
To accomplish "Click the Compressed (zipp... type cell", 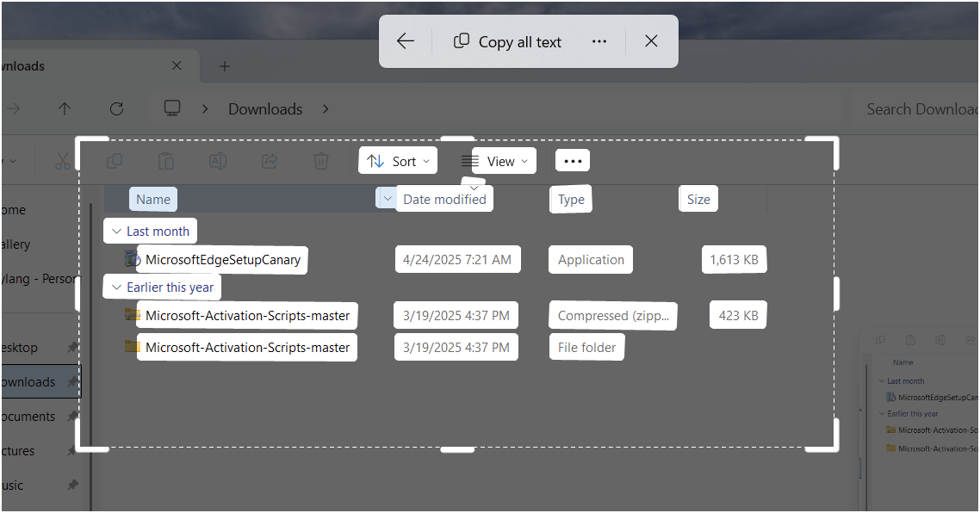I will coord(613,316).
